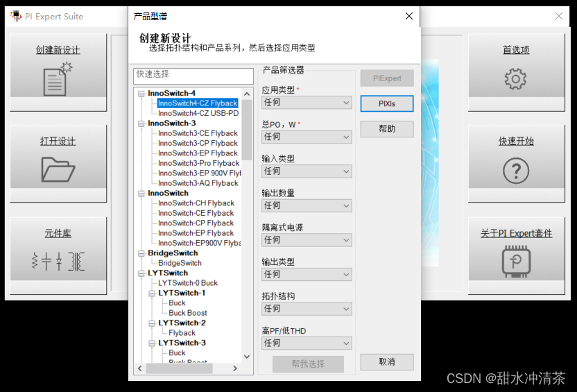This screenshot has height=392, width=577.
Task: Collapse the LYTSwitch tree node
Action: point(141,273)
